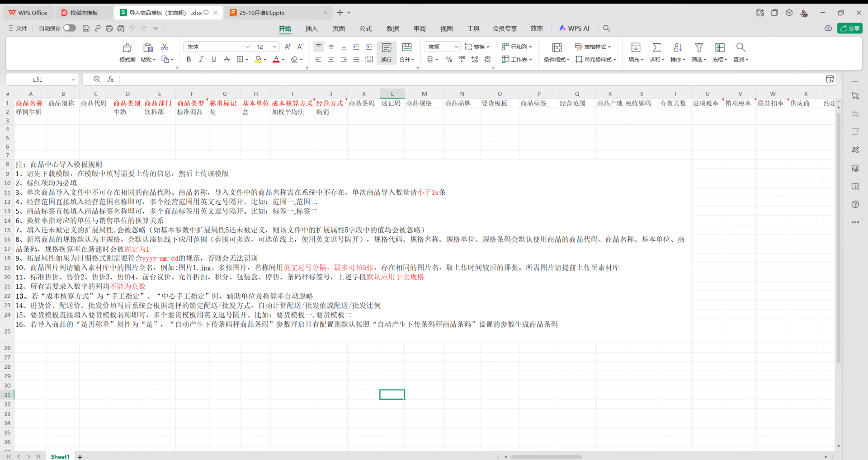
Task: Click the align right icon
Action: (x=344, y=60)
